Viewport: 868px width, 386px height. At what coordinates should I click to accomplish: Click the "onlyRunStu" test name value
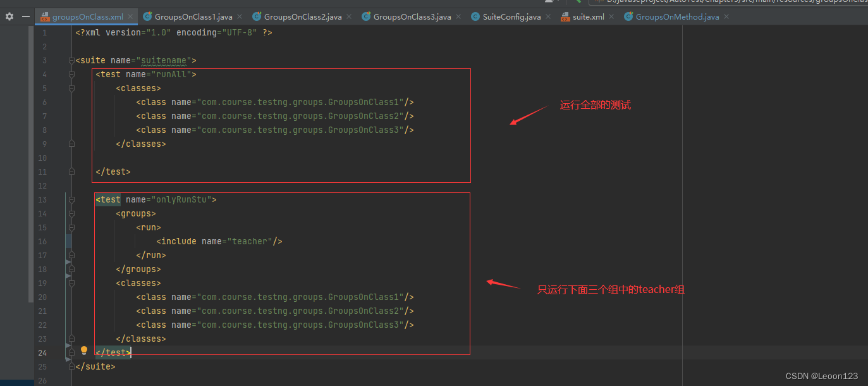pos(181,200)
